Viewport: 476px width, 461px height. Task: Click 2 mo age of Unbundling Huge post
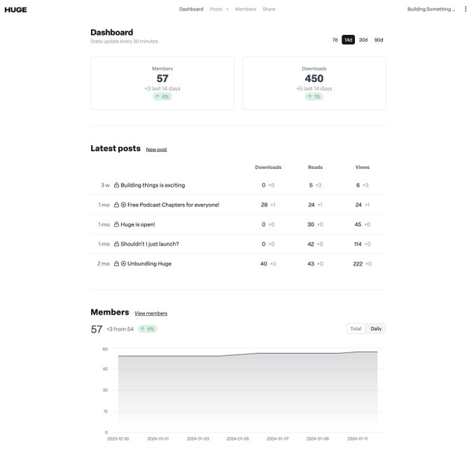(103, 263)
